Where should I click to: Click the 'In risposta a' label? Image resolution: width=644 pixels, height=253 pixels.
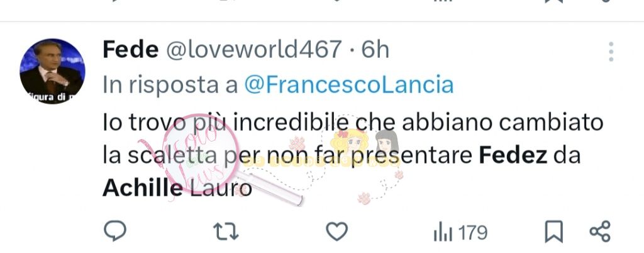tap(170, 85)
